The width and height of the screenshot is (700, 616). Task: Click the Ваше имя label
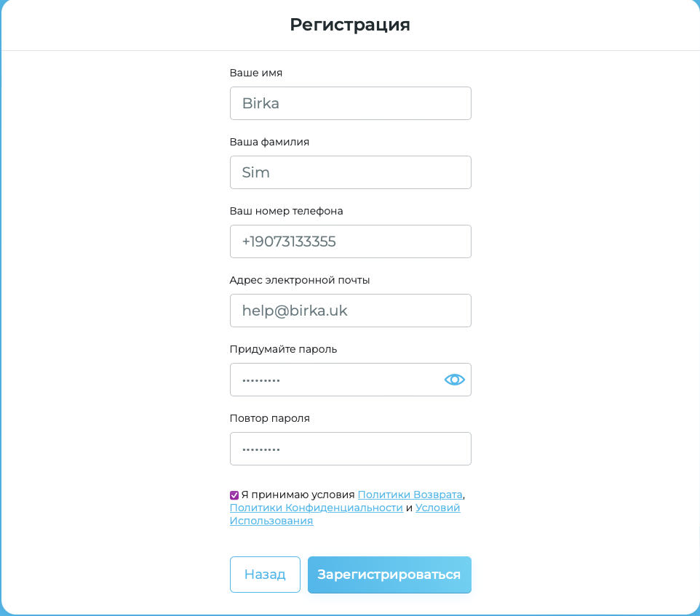256,73
